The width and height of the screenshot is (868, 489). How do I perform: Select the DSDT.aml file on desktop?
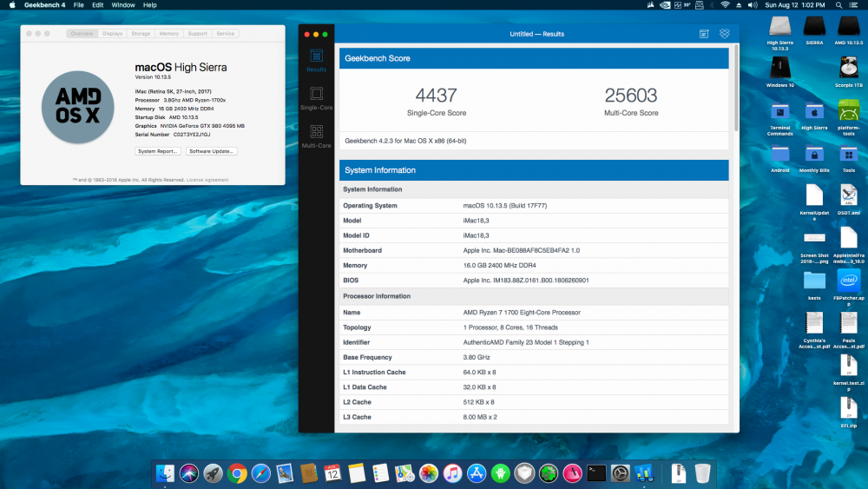pyautogui.click(x=849, y=200)
